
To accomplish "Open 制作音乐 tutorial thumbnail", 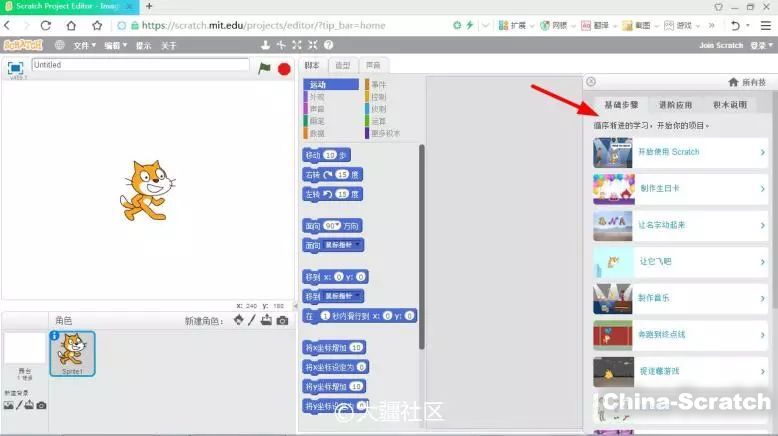I will point(613,299).
